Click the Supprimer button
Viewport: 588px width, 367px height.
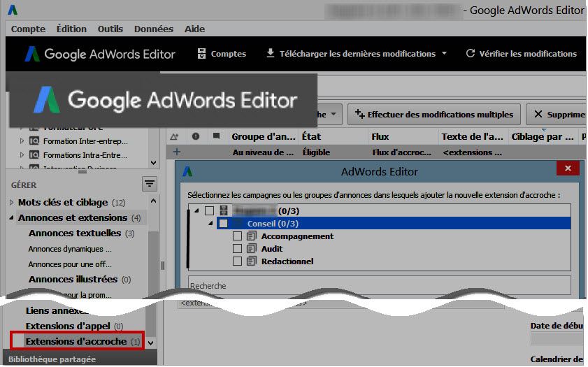pyautogui.click(x=557, y=115)
